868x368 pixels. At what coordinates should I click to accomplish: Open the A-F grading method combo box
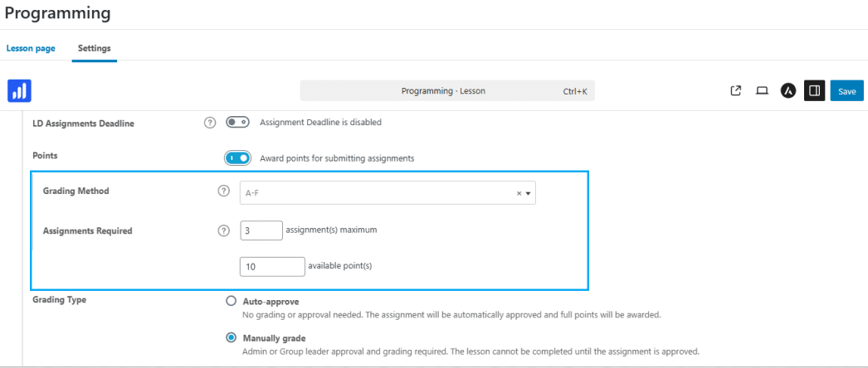(x=388, y=193)
